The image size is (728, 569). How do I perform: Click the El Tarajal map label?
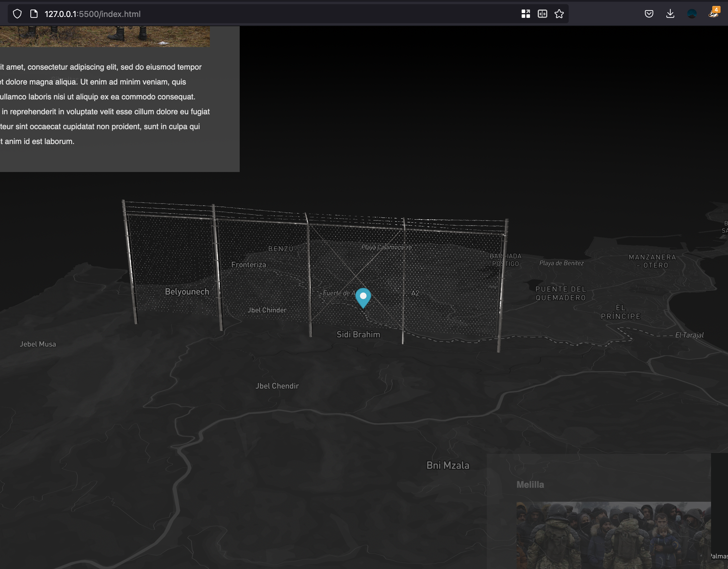click(689, 335)
